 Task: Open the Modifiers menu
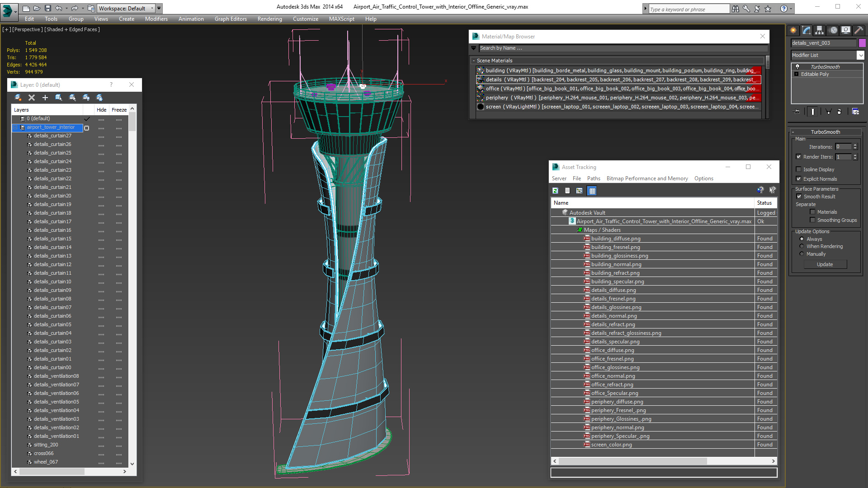click(x=156, y=19)
